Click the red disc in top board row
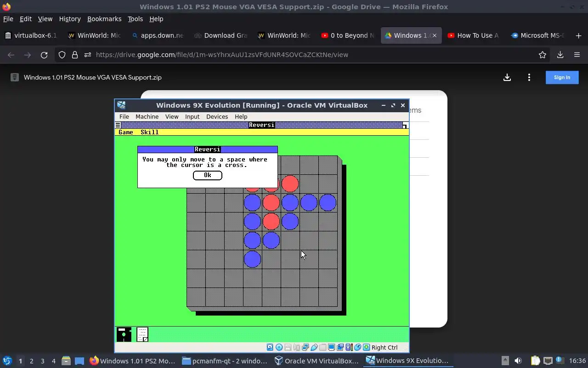 click(290, 184)
